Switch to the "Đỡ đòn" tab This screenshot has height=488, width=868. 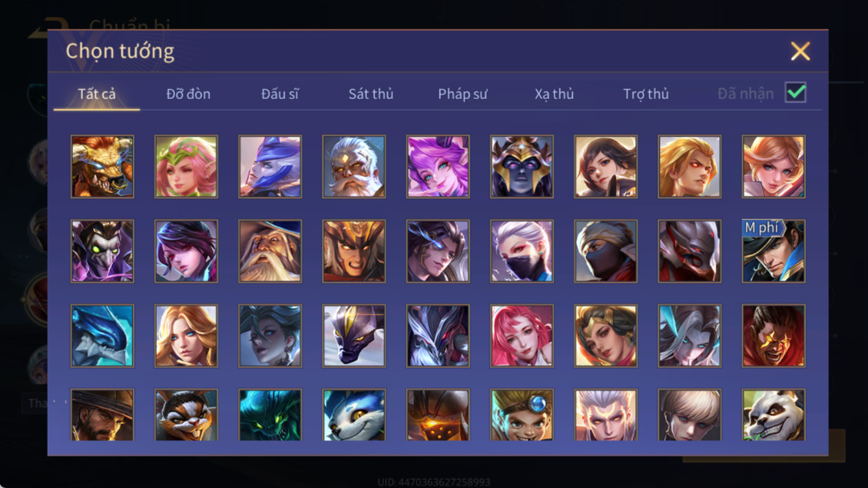[x=188, y=95]
